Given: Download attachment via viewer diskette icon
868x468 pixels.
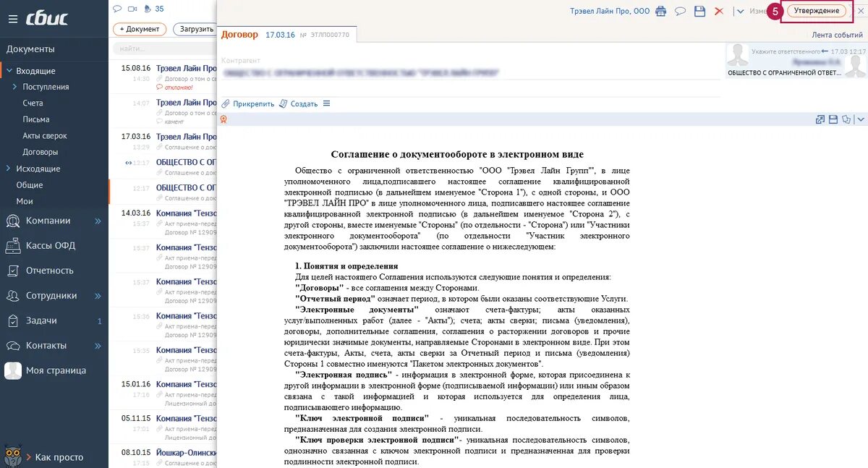Looking at the screenshot, I should point(833,119).
